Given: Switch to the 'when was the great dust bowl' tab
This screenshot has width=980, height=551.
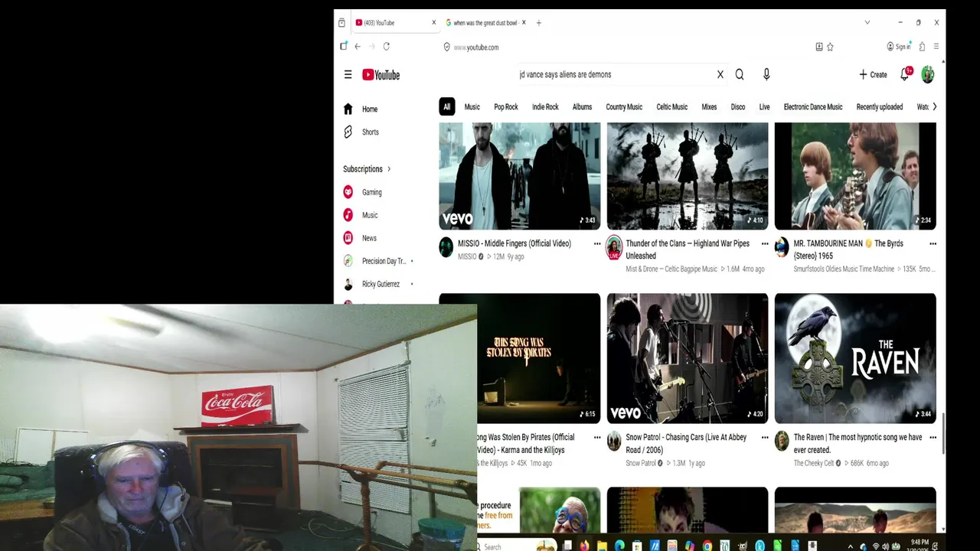Looking at the screenshot, I should 485,23.
